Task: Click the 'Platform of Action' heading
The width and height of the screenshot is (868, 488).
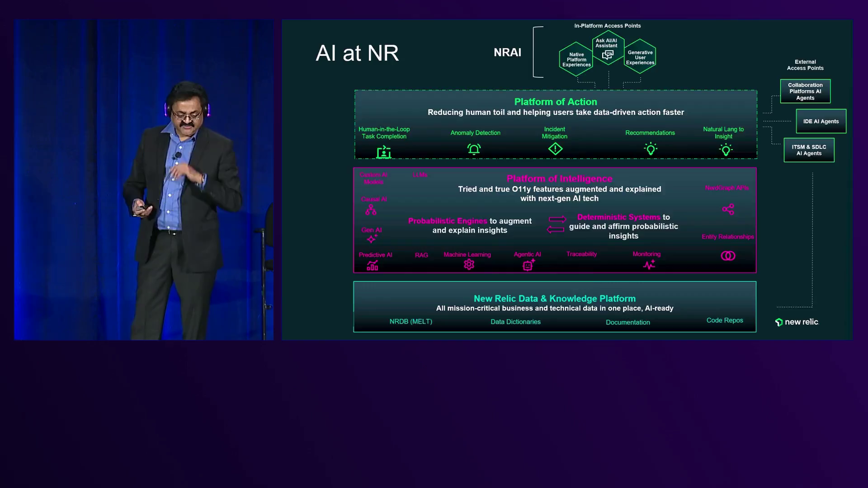Action: 556,102
